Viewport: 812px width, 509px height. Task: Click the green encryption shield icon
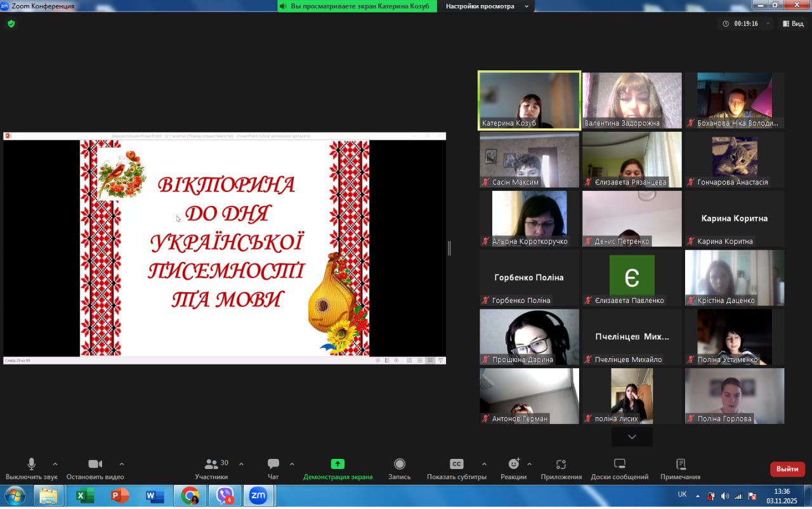pos(11,24)
